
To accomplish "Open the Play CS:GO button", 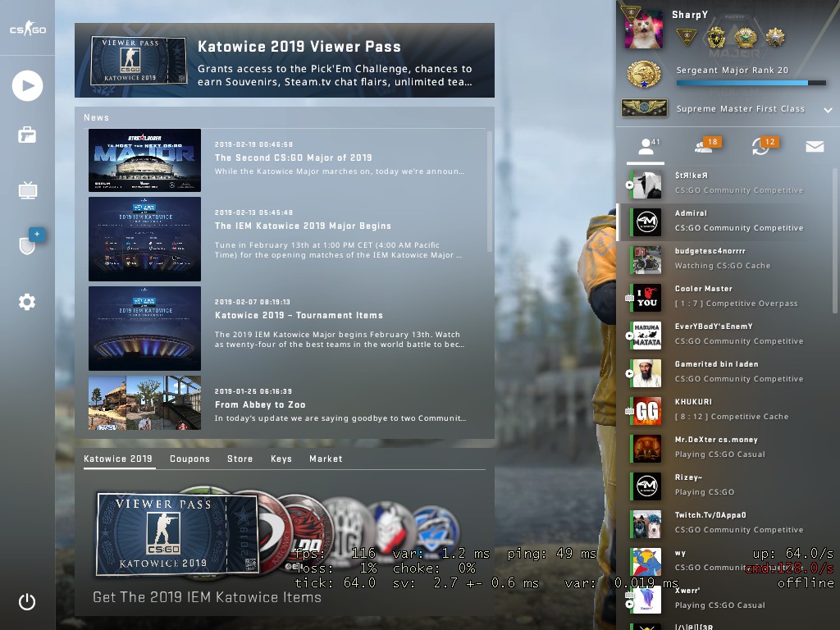I will 27,85.
